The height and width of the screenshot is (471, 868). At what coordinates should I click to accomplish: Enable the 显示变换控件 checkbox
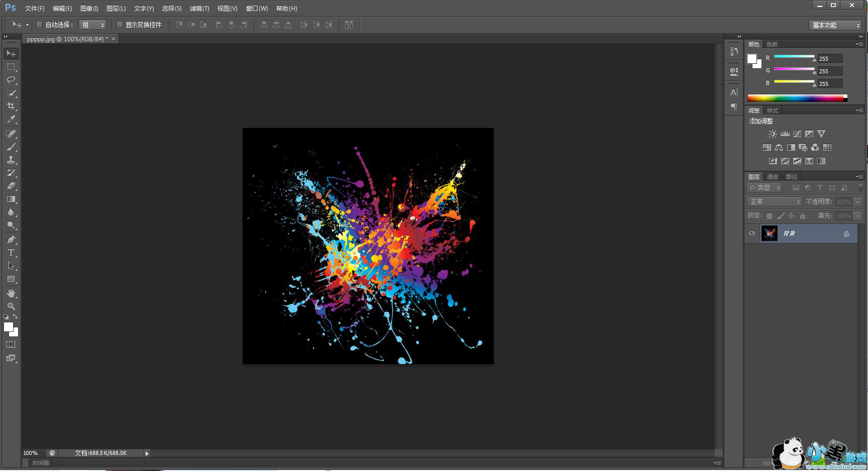pos(120,25)
